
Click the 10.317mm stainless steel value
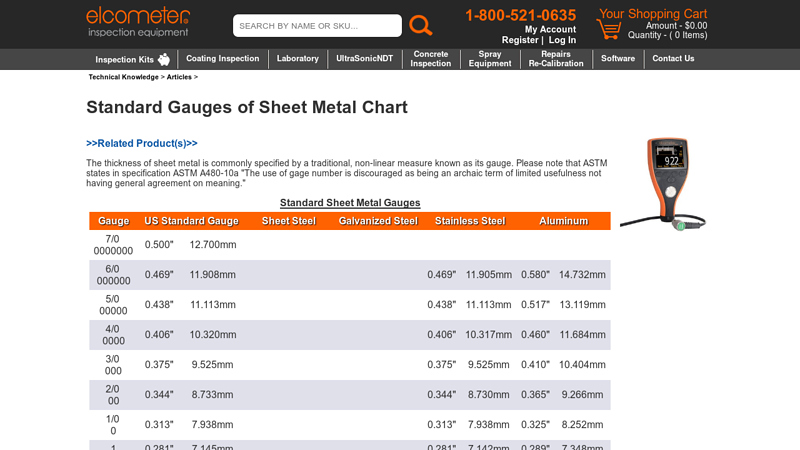coord(488,335)
